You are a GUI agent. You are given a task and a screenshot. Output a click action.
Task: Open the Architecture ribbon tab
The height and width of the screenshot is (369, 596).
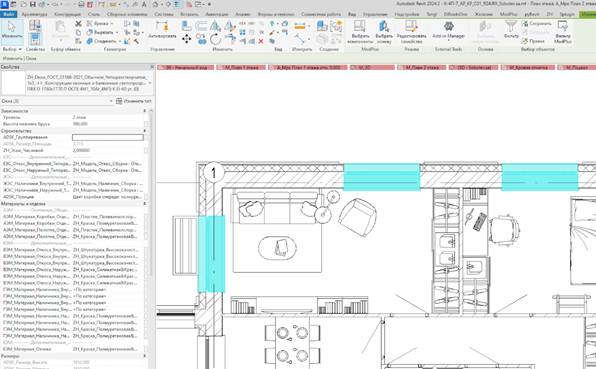(34, 14)
